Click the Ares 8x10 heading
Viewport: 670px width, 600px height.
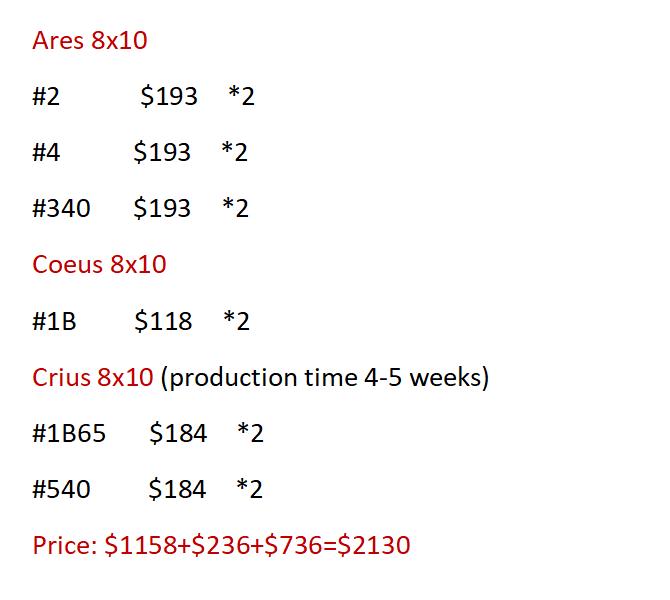[90, 41]
